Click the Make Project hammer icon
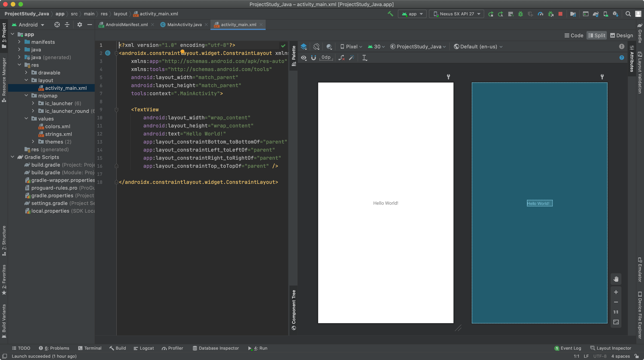The width and height of the screenshot is (644, 360). [x=390, y=14]
